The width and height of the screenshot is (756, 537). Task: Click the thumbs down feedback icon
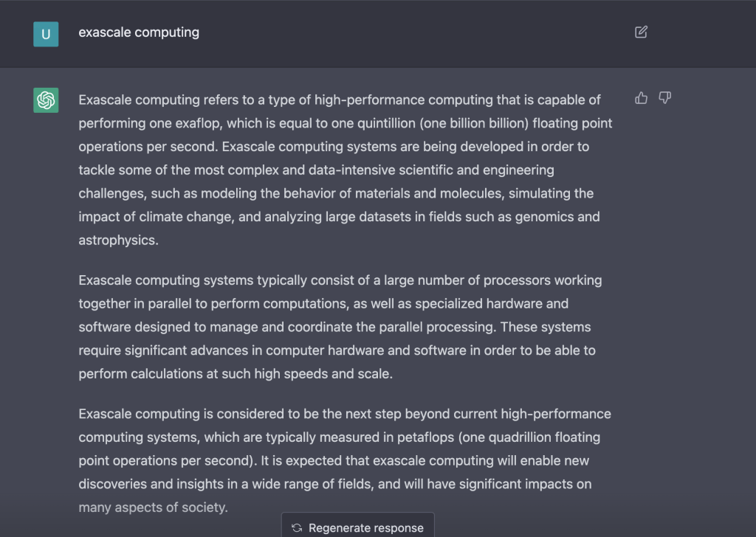coord(664,98)
